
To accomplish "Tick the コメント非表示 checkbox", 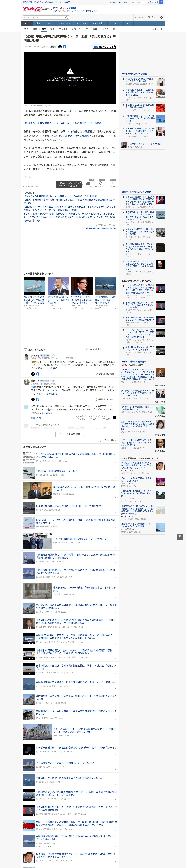I will pyautogui.click(x=102, y=440).
